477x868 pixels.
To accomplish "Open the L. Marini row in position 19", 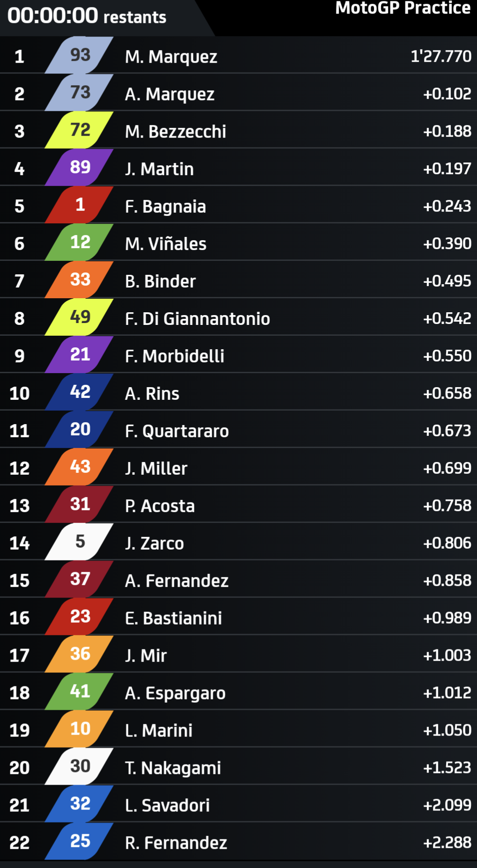I will pyautogui.click(x=238, y=729).
